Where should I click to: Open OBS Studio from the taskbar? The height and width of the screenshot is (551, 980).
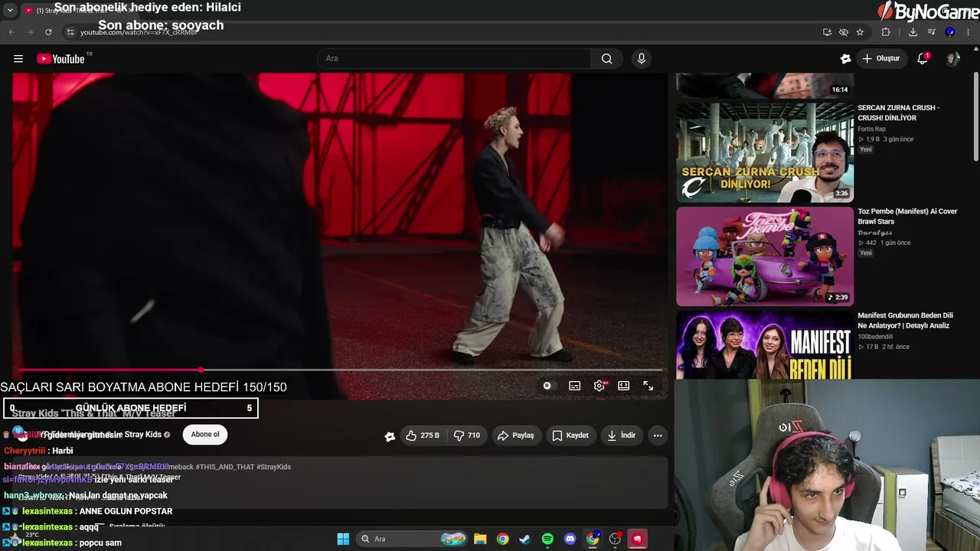(615, 539)
